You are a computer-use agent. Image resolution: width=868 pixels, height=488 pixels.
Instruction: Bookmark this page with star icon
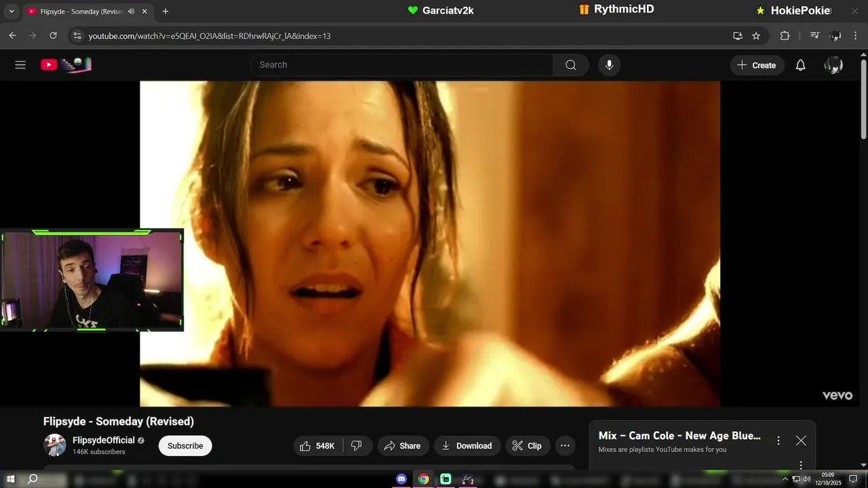pos(756,36)
